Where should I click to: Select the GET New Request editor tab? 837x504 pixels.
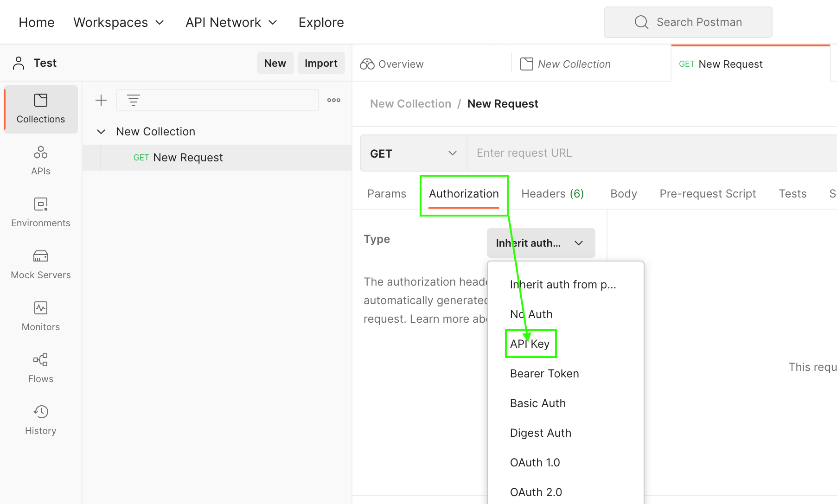(750, 64)
